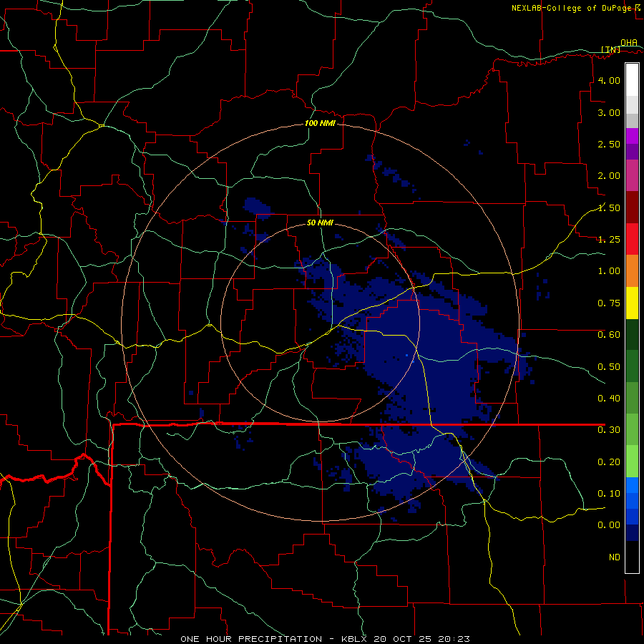Click the NEXLAB-College of DuPage credit text

[x=571, y=8]
